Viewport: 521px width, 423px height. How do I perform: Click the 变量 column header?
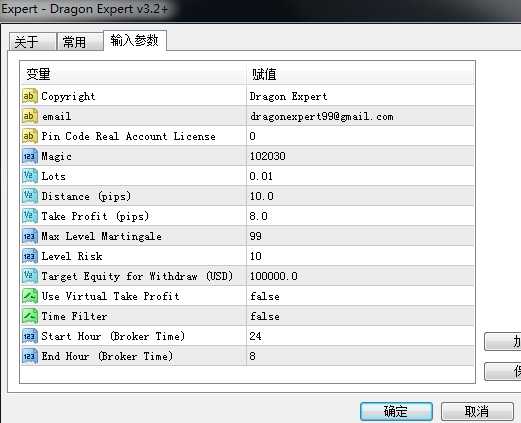[x=133, y=74]
